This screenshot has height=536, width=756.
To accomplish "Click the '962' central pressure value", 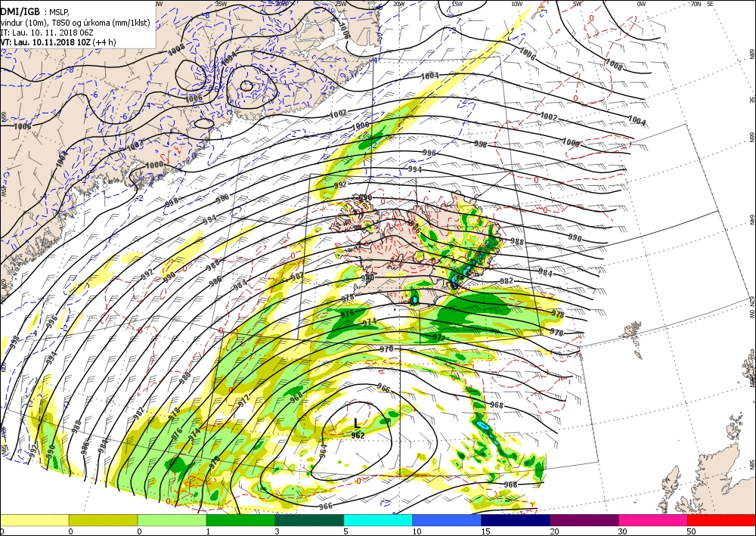I will point(358,435).
